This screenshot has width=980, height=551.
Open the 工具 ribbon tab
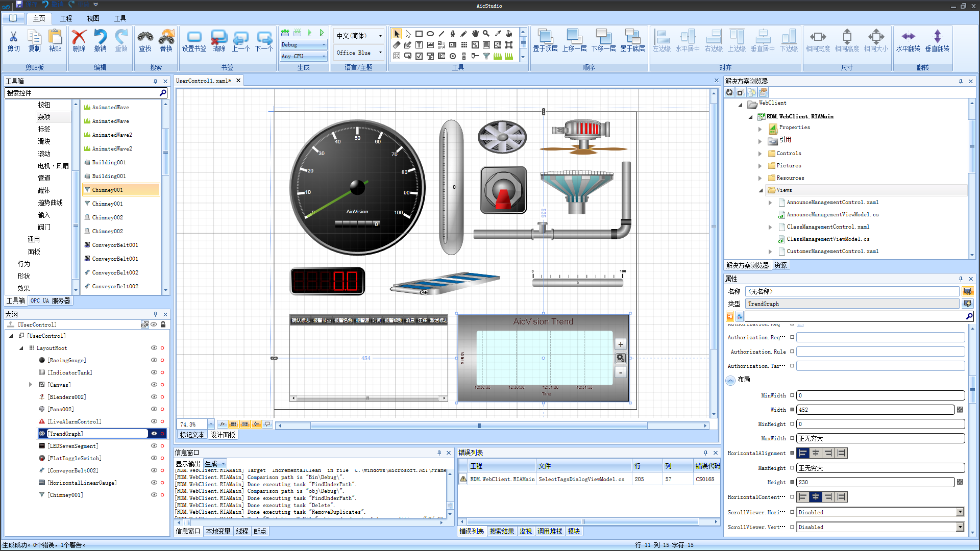pos(120,18)
